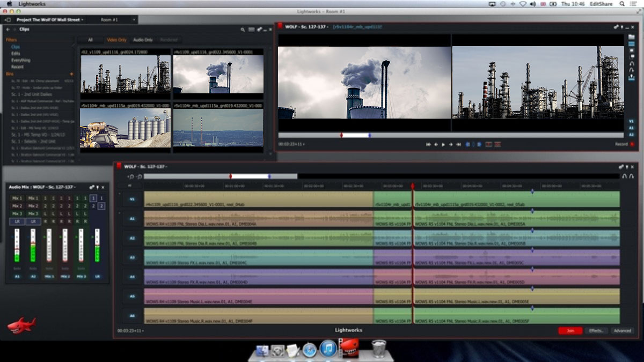The width and height of the screenshot is (644, 362).
Task: Click the LR master level fader
Action: (x=97, y=245)
